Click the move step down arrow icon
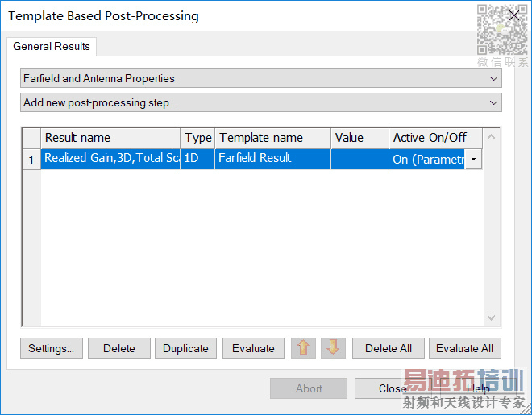Screen dimensions: 532x415 coord(333,348)
